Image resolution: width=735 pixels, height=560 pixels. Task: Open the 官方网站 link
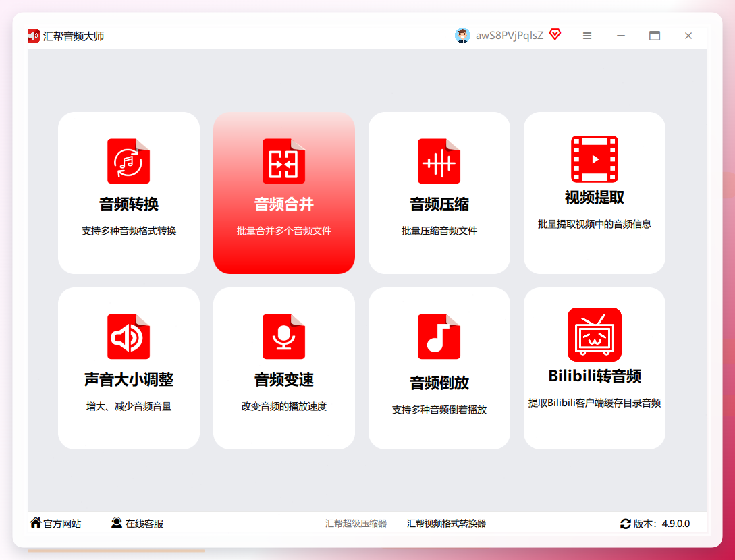62,524
